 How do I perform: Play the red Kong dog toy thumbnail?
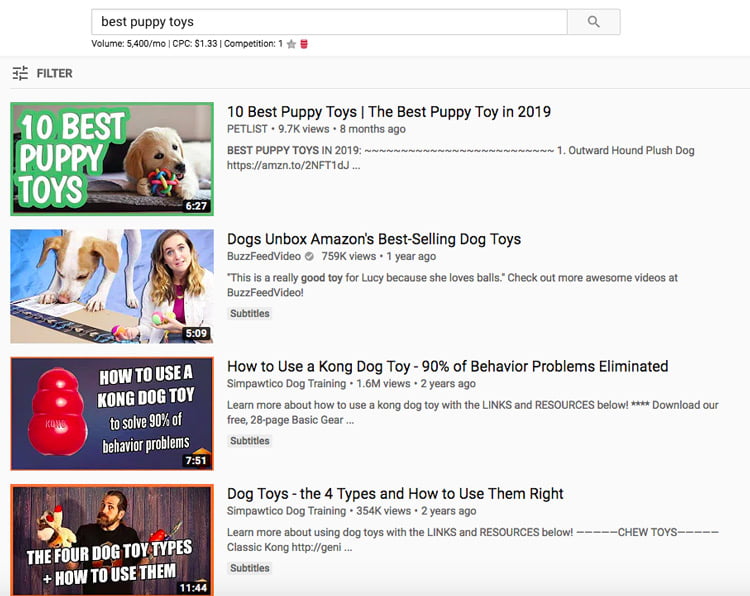[x=112, y=413]
